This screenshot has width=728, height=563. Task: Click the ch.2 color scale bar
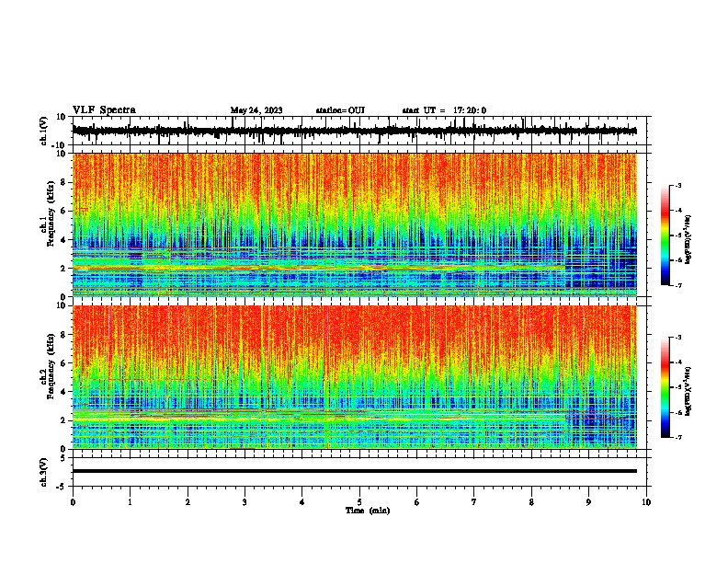(665, 387)
